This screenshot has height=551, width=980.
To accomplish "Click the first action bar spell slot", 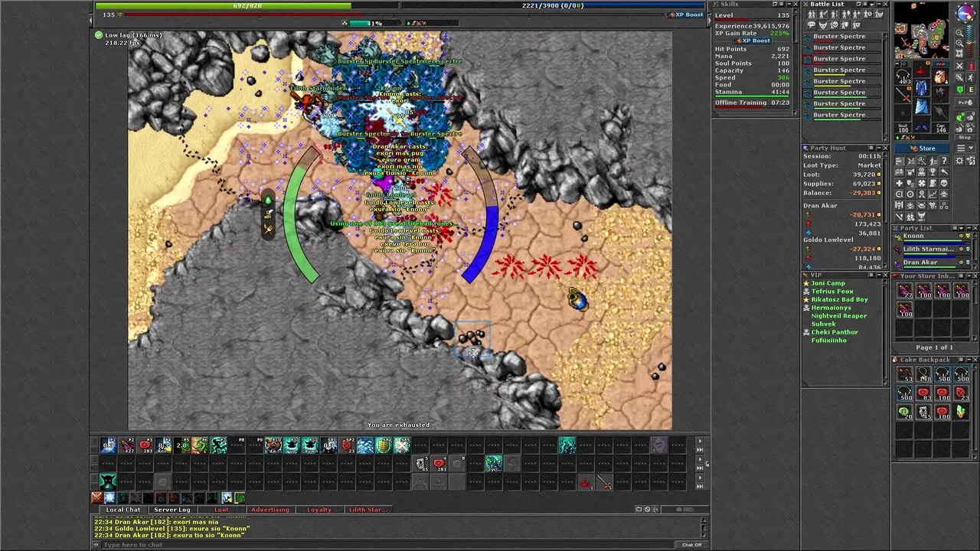I will click(107, 445).
